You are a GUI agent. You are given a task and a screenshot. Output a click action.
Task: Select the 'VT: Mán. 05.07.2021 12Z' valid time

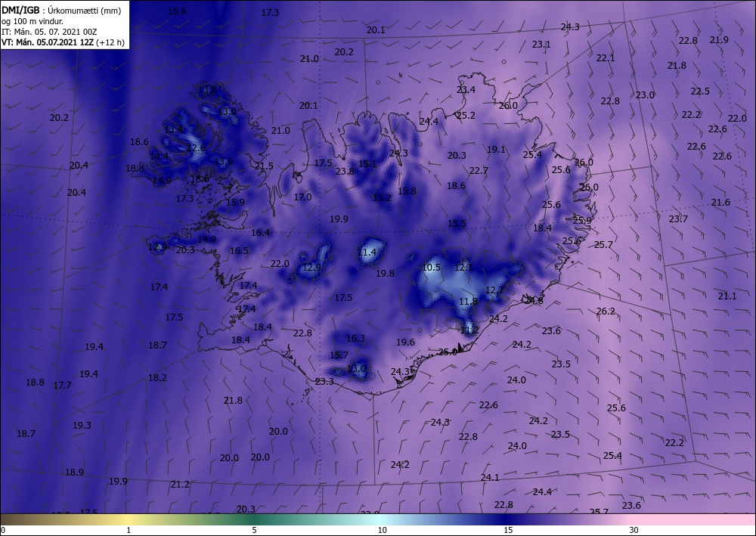pos(48,42)
